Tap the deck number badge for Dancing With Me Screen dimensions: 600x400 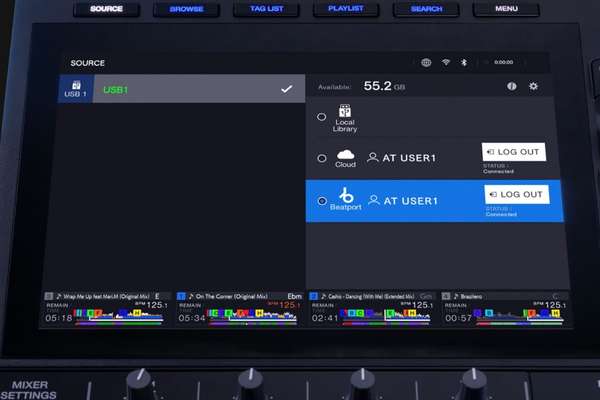pyautogui.click(x=313, y=296)
